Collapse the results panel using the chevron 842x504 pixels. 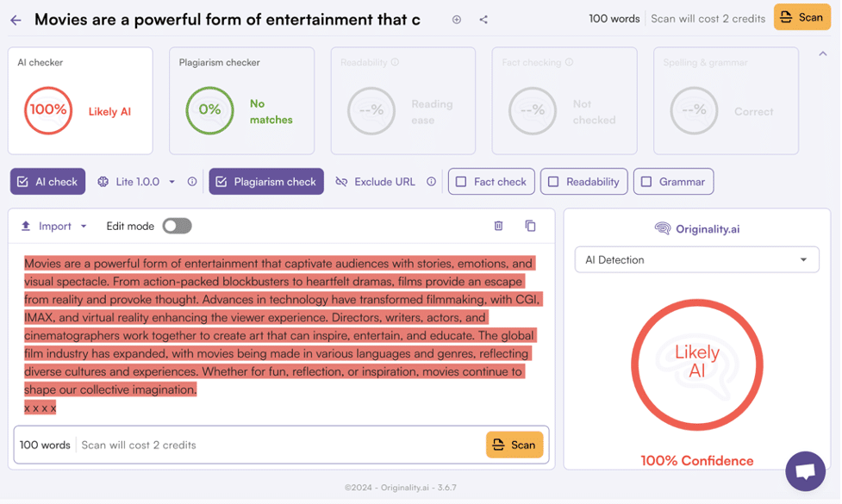tap(822, 53)
